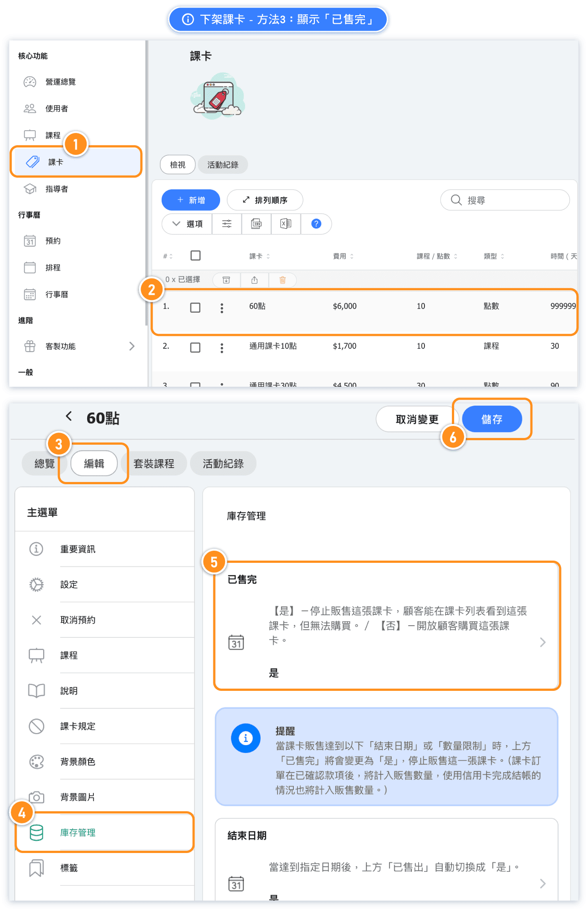
Task: Click the archive icon in selection bar
Action: click(226, 280)
